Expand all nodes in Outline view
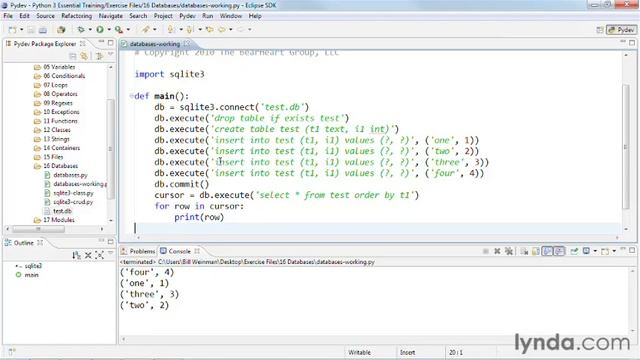 pyautogui.click(x=99, y=256)
